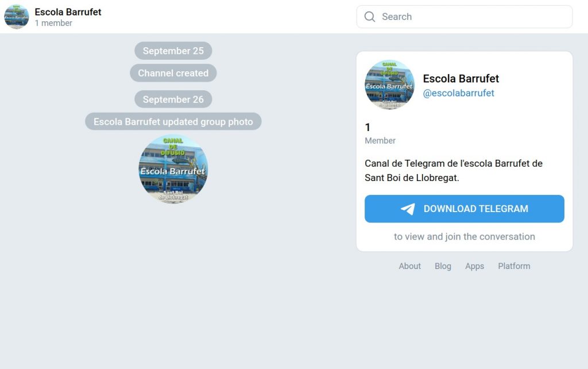This screenshot has height=369, width=588.
Task: Click the magnifying glass search icon
Action: (370, 17)
